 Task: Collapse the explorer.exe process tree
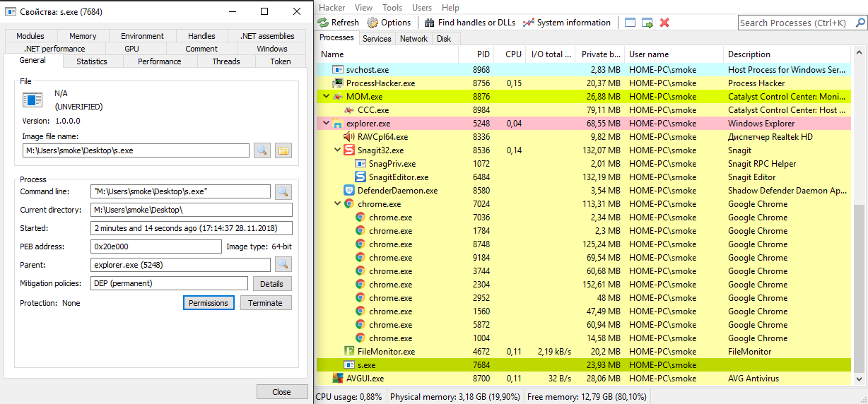coord(326,124)
